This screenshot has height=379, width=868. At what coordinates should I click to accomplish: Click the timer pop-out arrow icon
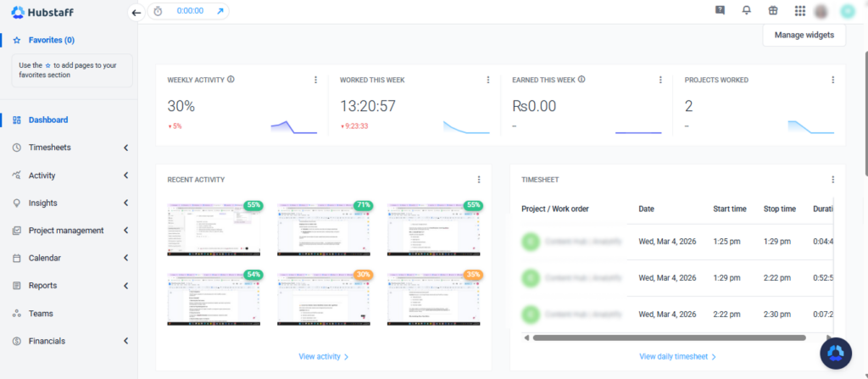pyautogui.click(x=220, y=12)
